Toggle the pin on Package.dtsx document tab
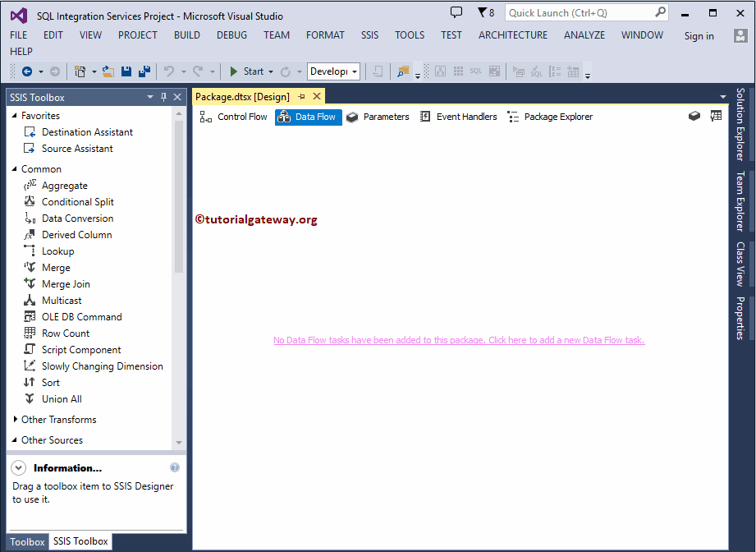The width and height of the screenshot is (756, 552). pos(302,96)
